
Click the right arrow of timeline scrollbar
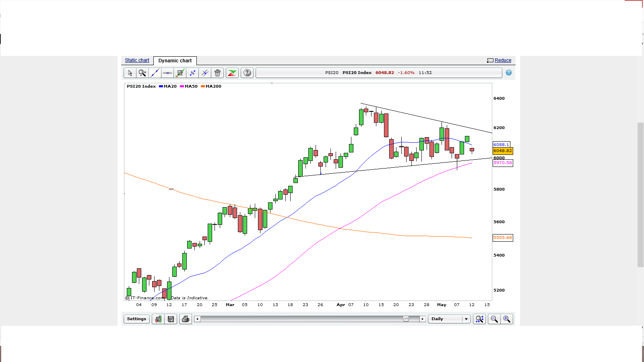(422, 319)
